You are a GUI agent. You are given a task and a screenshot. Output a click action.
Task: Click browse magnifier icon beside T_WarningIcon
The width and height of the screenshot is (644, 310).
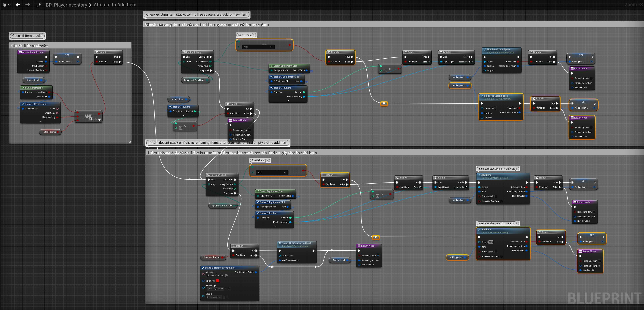[x=229, y=289]
